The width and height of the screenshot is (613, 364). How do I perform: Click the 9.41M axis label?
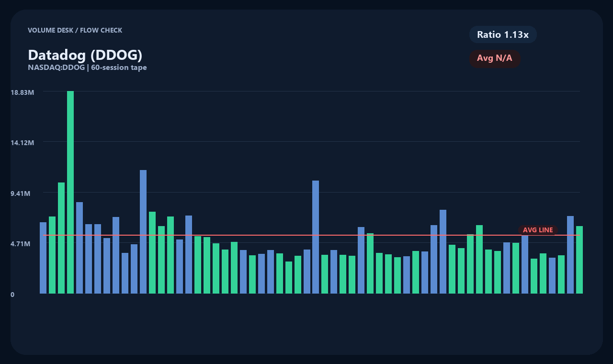(20, 193)
